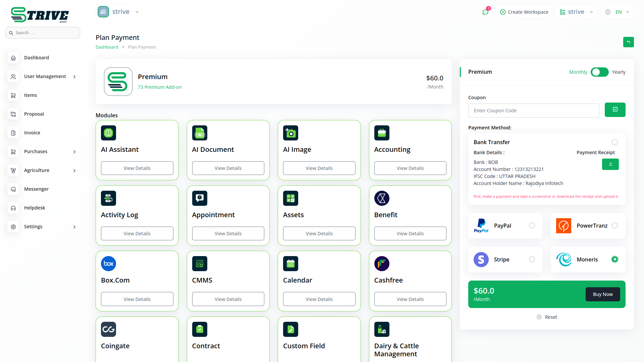This screenshot has height=362, width=644.
Task: Open the EN language dropdown
Action: tap(618, 12)
